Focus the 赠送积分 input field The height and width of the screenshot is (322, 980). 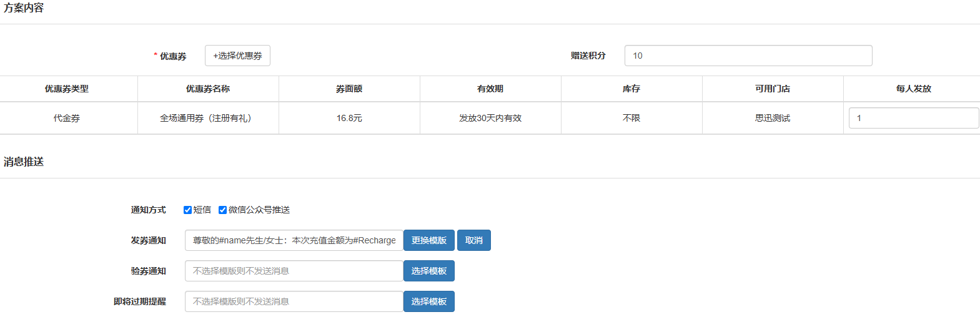click(748, 56)
